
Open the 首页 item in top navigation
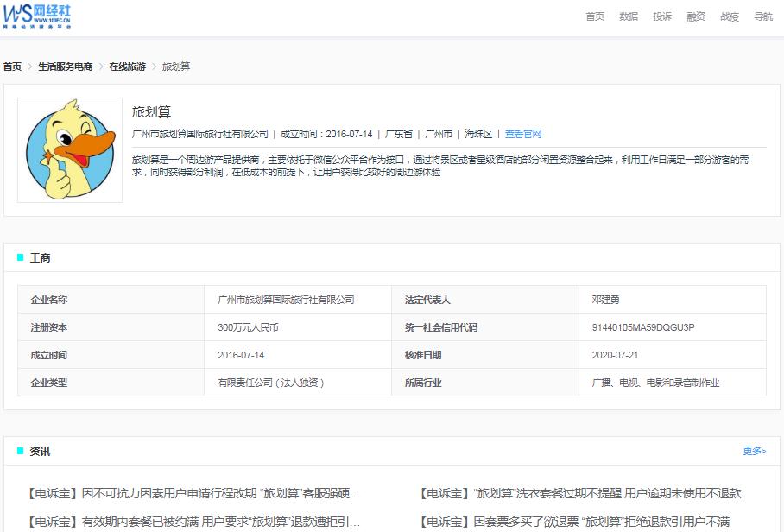coord(593,16)
